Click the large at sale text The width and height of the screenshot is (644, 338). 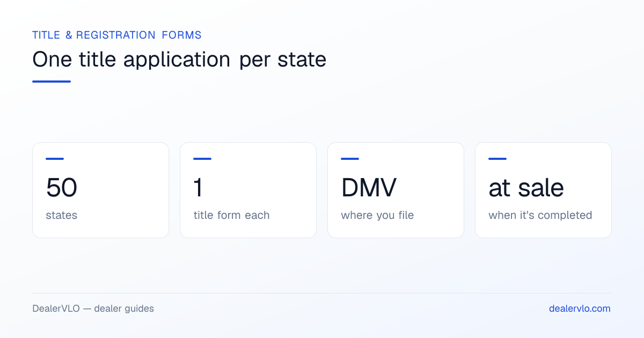coord(526,188)
